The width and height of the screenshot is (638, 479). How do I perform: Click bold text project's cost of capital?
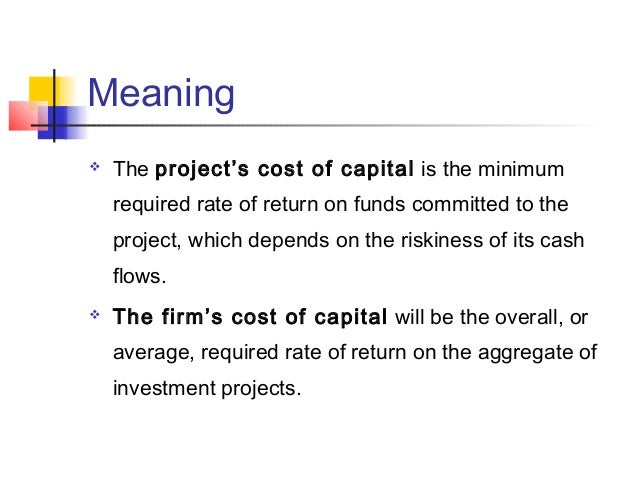point(284,169)
